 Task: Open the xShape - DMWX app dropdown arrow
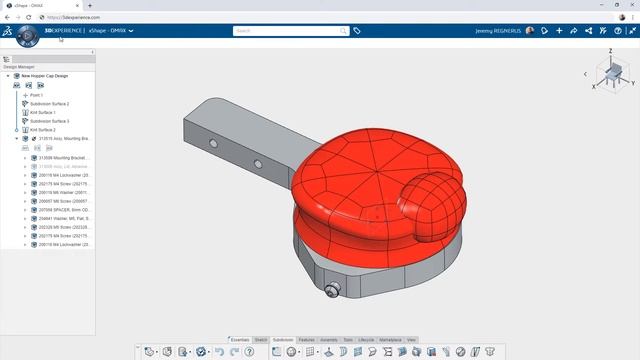tap(131, 31)
